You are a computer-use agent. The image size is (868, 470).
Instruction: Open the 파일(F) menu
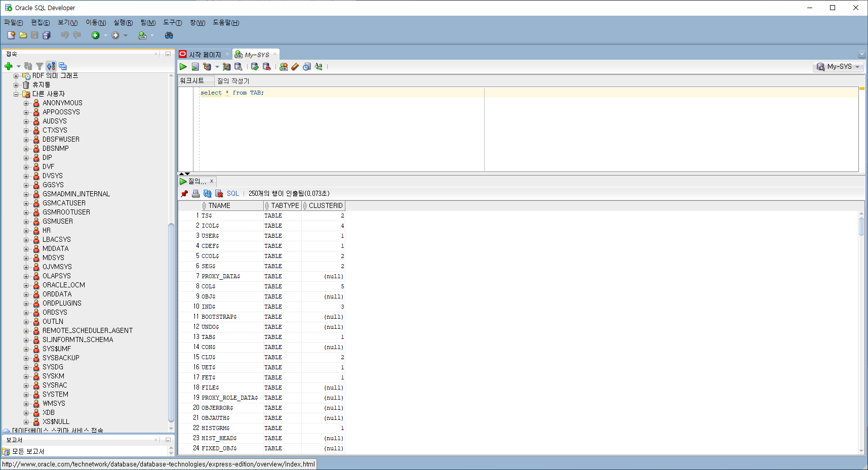pyautogui.click(x=14, y=23)
